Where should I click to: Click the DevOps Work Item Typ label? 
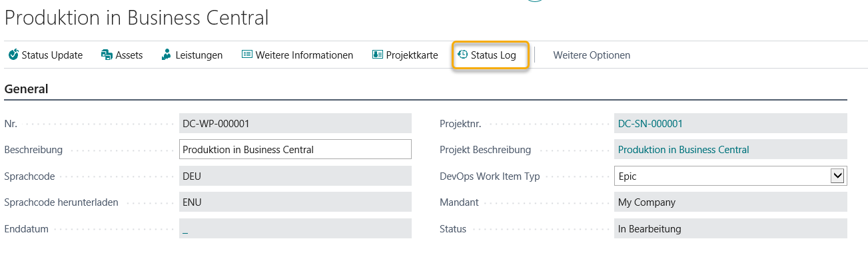490,176
